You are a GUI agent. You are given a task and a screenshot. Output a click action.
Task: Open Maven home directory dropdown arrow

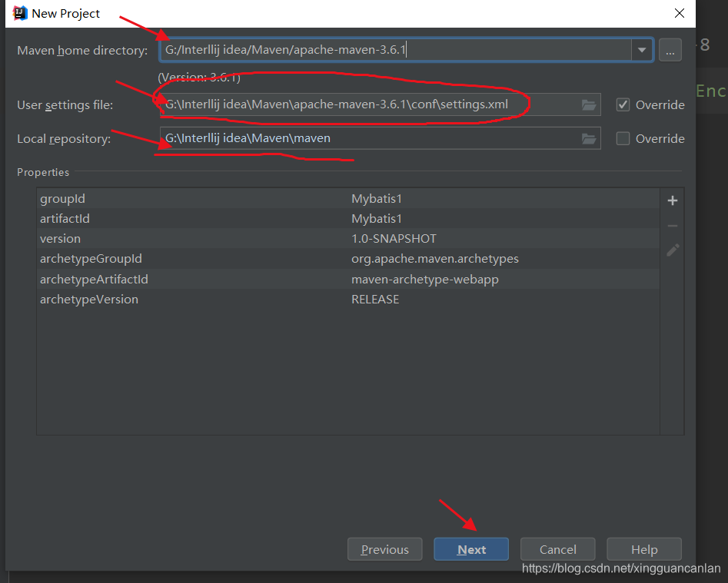coord(642,50)
